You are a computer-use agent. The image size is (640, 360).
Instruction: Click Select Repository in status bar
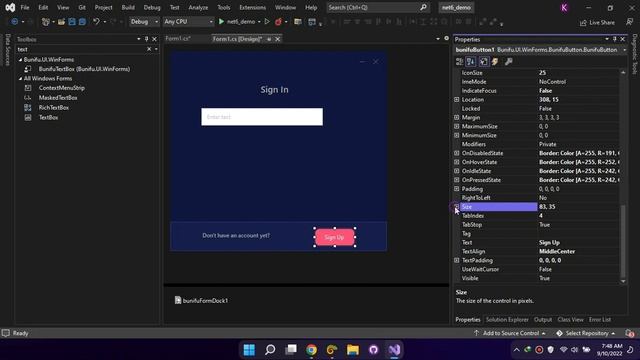click(x=586, y=333)
